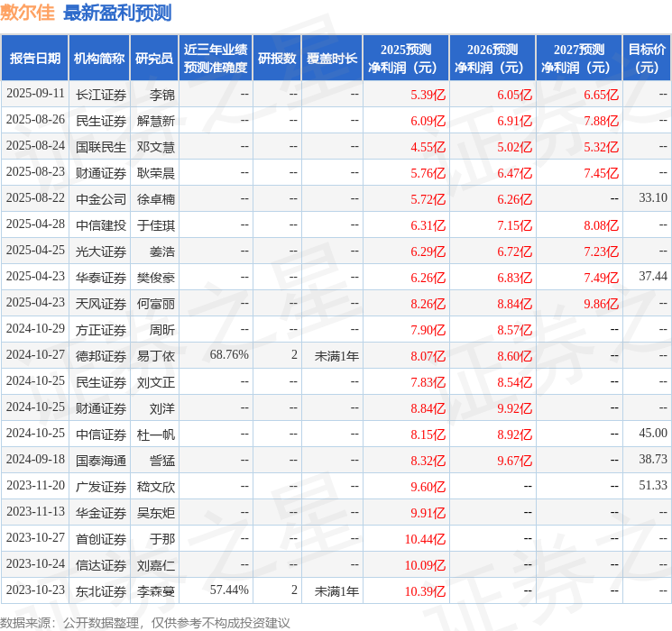
Task: Select the 方正证券 institution cell
Action: (101, 330)
